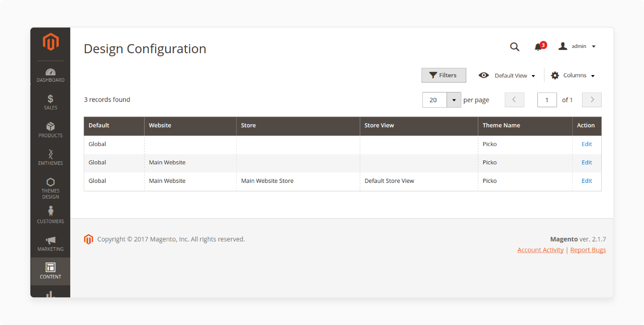Screen dimensions: 644x325
Task: Open the Sales menu
Action: click(x=50, y=102)
